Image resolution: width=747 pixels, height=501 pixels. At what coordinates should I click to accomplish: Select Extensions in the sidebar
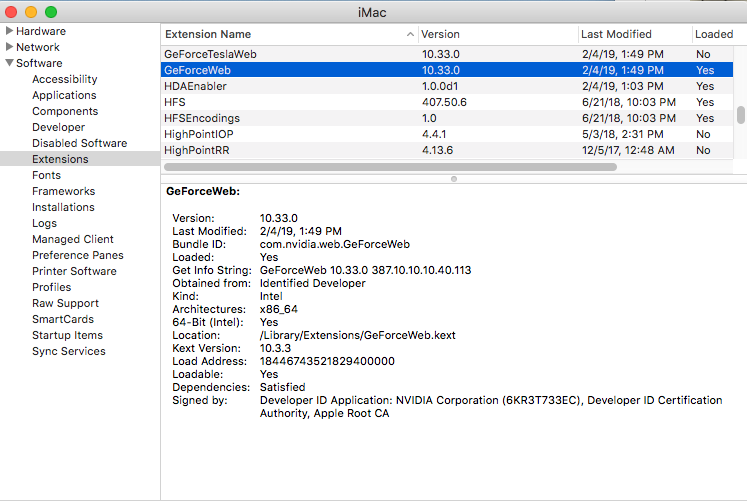61,159
